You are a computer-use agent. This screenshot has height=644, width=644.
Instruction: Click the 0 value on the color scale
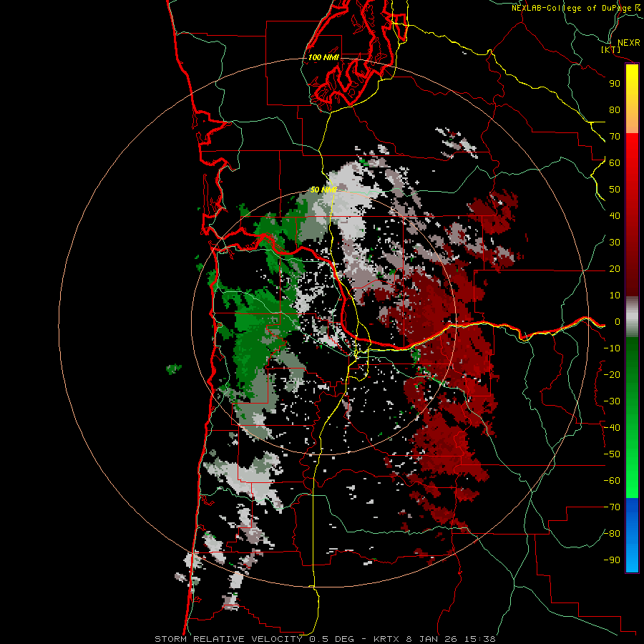618,321
